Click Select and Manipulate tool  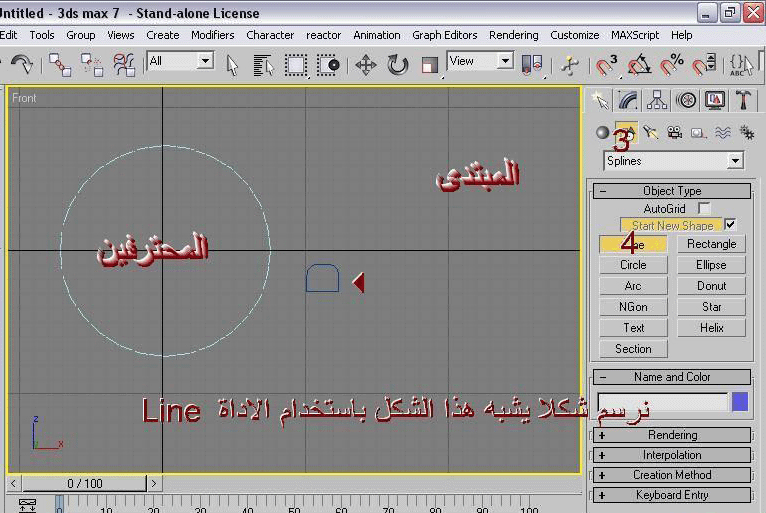569,65
